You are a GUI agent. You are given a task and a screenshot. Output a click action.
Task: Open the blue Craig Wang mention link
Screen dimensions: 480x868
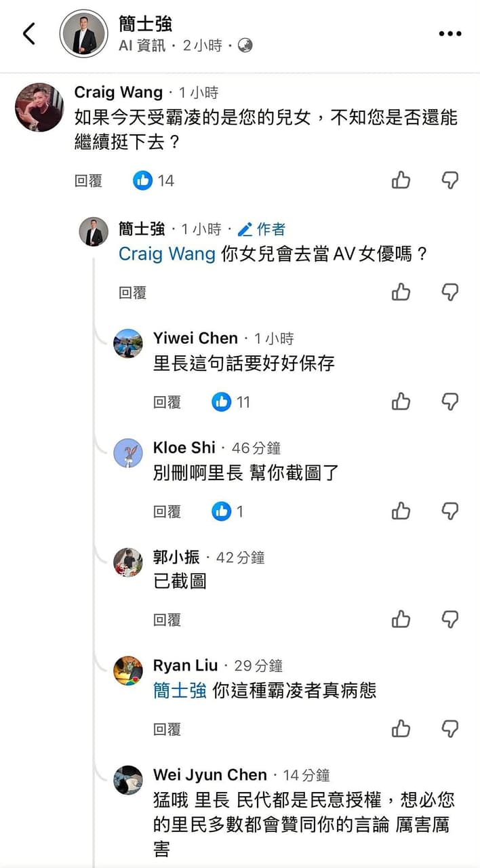(x=167, y=254)
